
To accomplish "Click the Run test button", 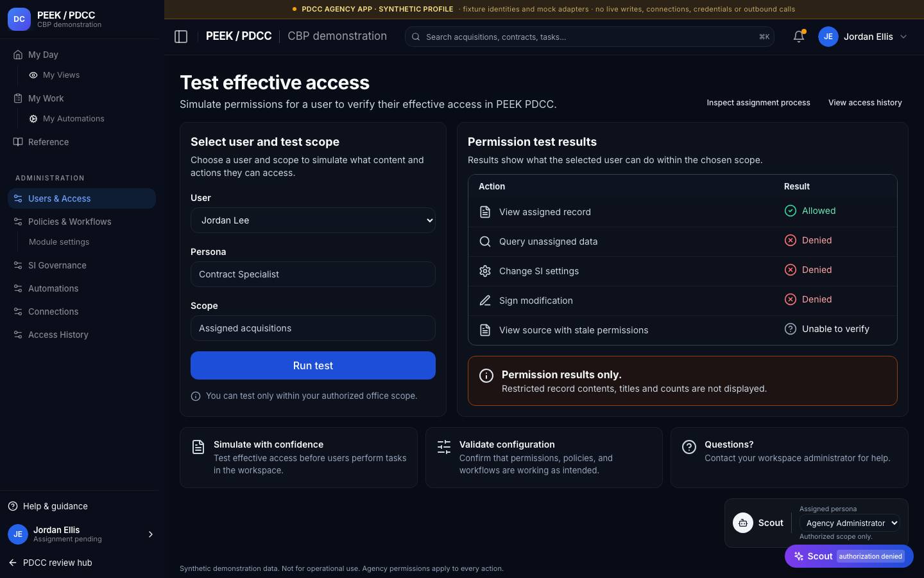I will point(313,365).
